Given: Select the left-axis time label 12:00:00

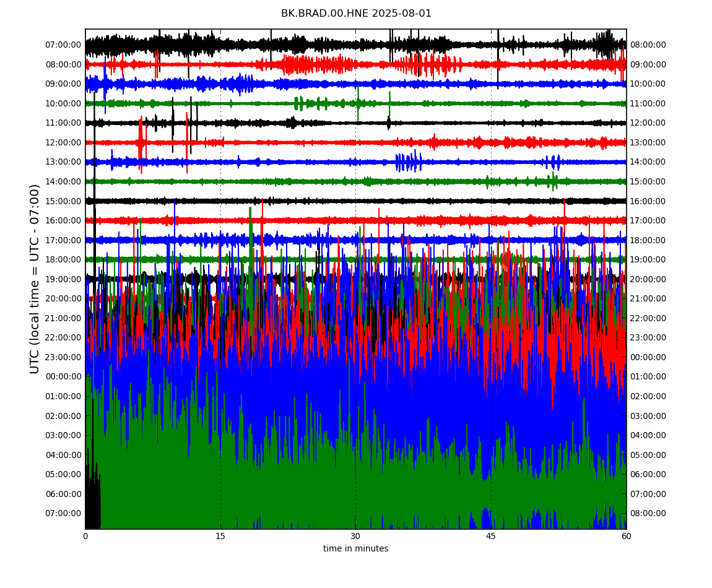Looking at the screenshot, I should pyautogui.click(x=64, y=142).
